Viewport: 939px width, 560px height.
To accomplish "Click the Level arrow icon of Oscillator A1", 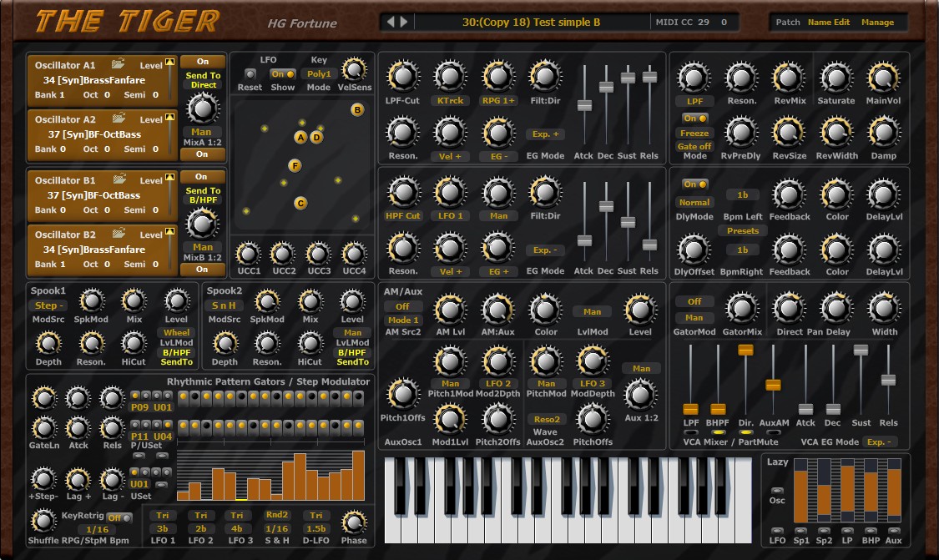I will [x=170, y=62].
